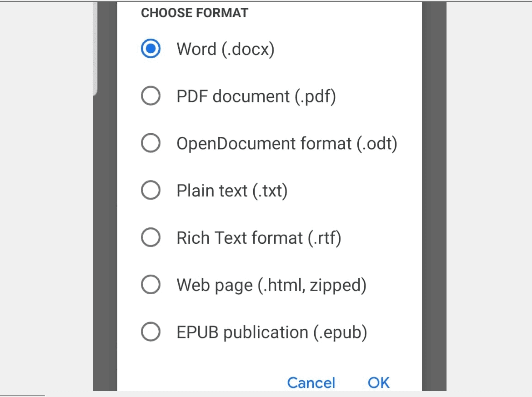Viewport: 532px width, 397px height.
Task: Click the CHOOSE FORMAT dialog title
Action: coord(195,13)
